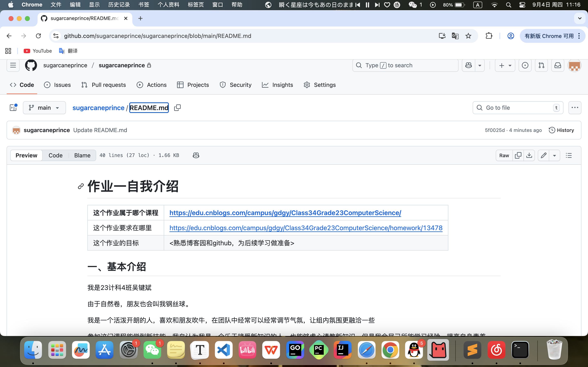The width and height of the screenshot is (588, 367).
Task: Switch to the Blame tab
Action: (82, 155)
